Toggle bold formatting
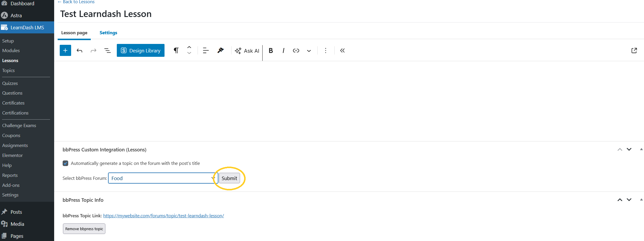The image size is (644, 241). [x=271, y=50]
